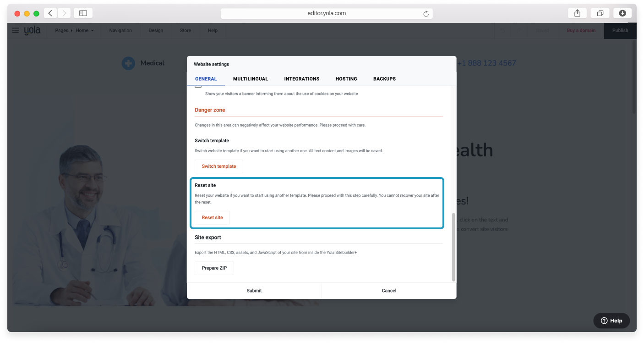The height and width of the screenshot is (343, 644).
Task: Go to the Backups tab
Action: [x=384, y=79]
